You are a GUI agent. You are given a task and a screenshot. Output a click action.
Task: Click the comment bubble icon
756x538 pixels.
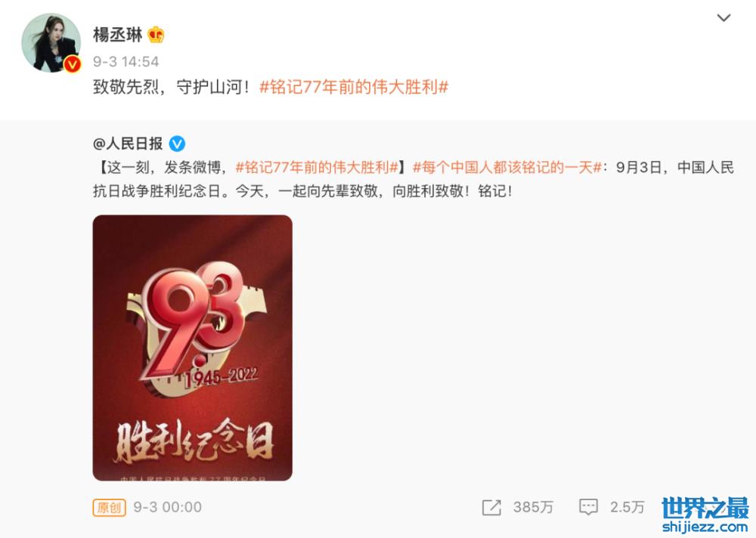pyautogui.click(x=588, y=507)
